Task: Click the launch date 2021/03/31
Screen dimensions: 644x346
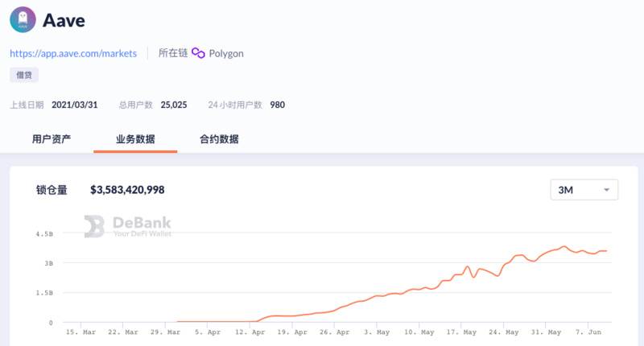Action: pos(74,105)
